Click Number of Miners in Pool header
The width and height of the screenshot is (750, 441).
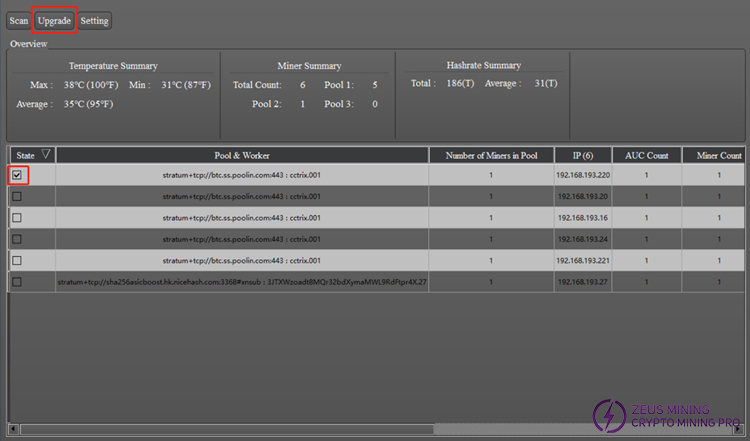pyautogui.click(x=491, y=155)
